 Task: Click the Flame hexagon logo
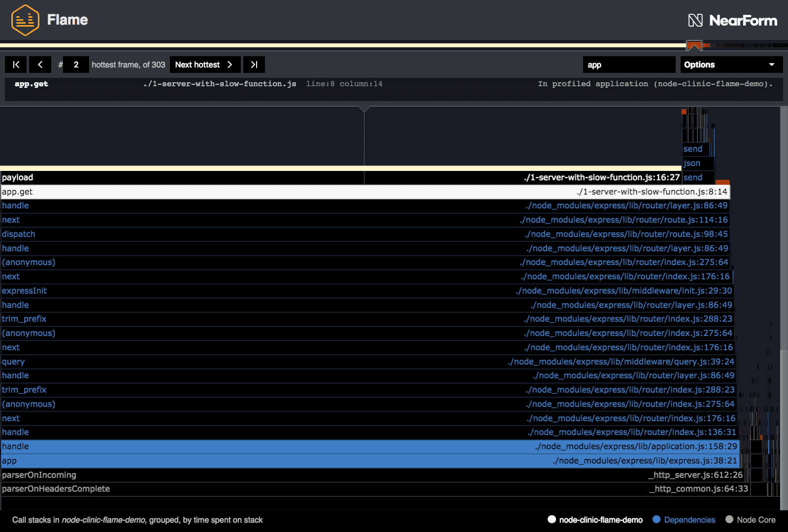pos(25,20)
